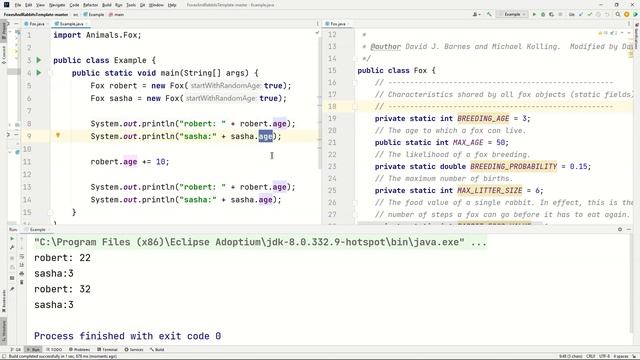
Task: Click the MAX_AGE constant in Fox.java
Action: (x=468, y=142)
